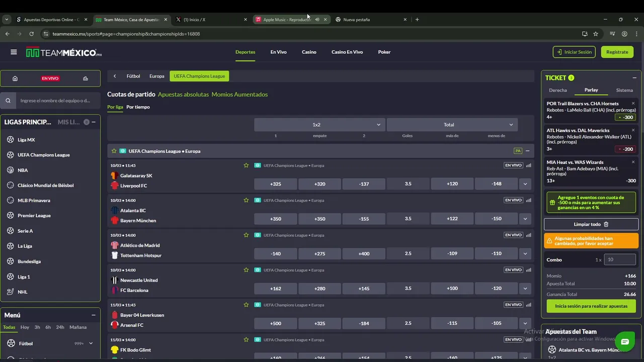Favorite the Galatasaray vs Liverpool match star
The image size is (644, 362).
[x=246, y=165]
